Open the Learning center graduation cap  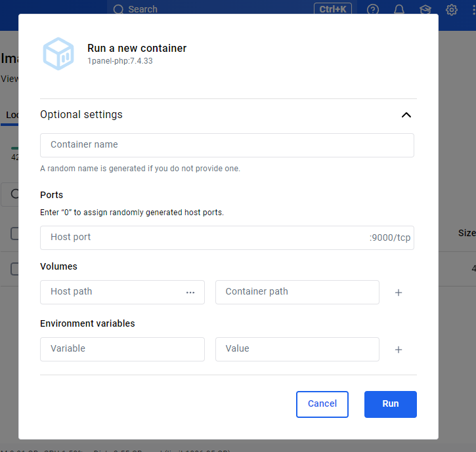pos(425,9)
